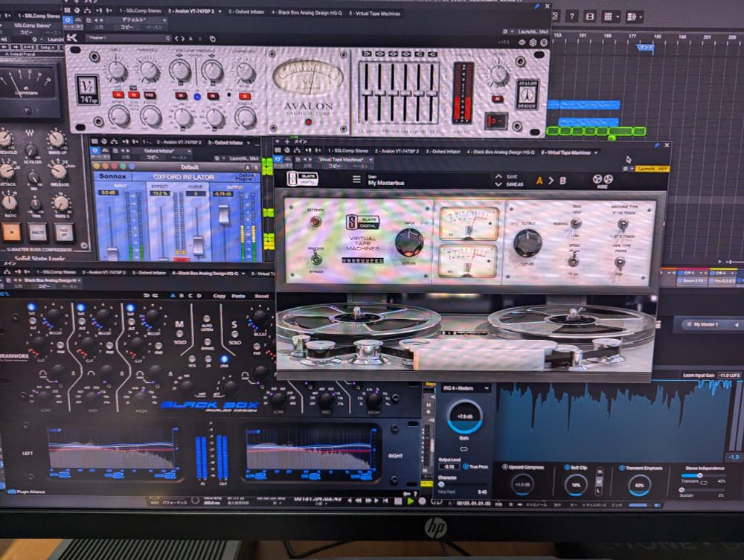744x560 pixels.
Task: Open the Black Box Analog Design preset dropdown
Action: point(52,280)
